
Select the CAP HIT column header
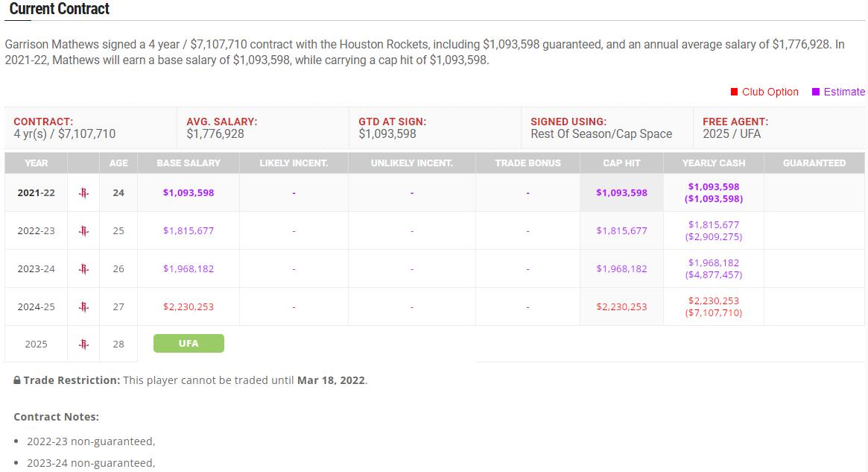pyautogui.click(x=621, y=163)
